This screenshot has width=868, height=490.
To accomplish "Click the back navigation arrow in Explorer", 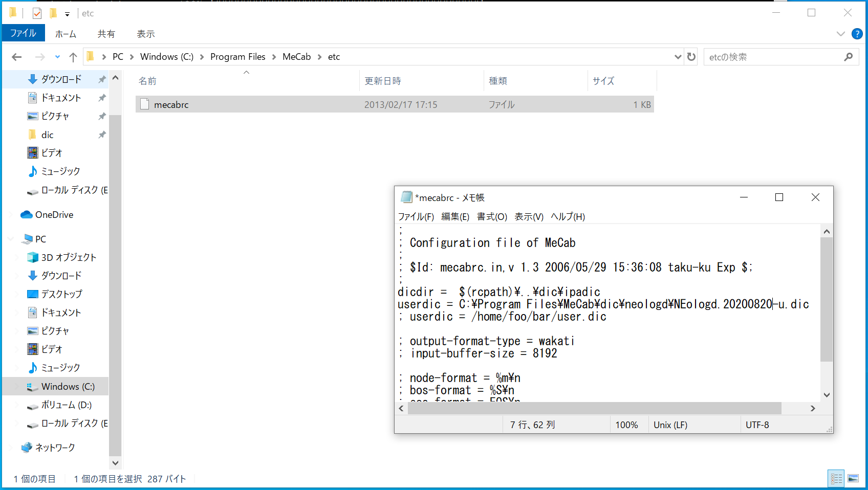I will click(17, 57).
